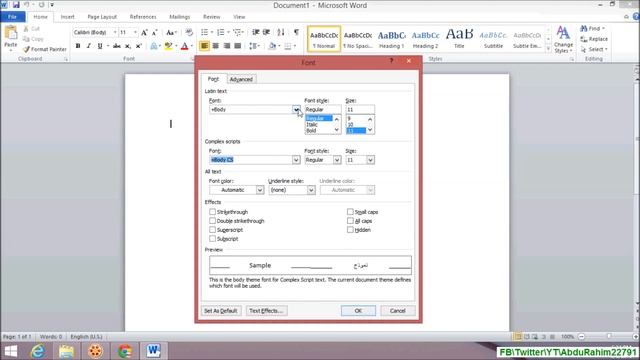Switch to the Advanced tab in Font dialog

(x=241, y=79)
